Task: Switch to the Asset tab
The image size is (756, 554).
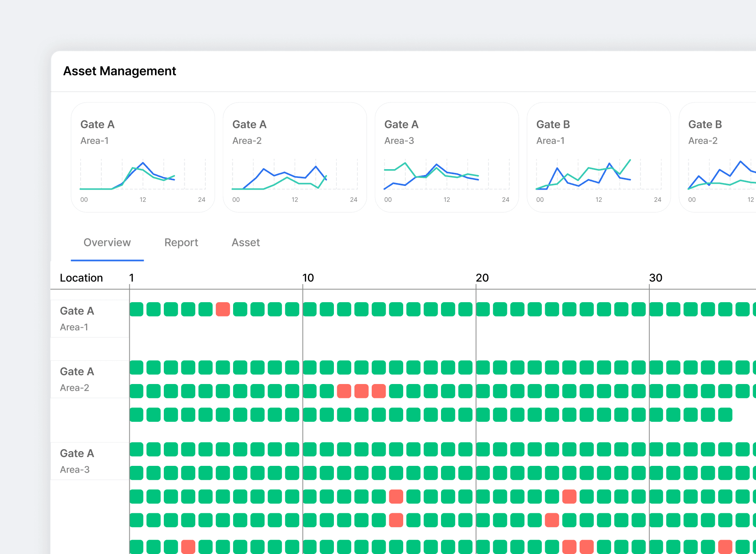Action: (246, 243)
